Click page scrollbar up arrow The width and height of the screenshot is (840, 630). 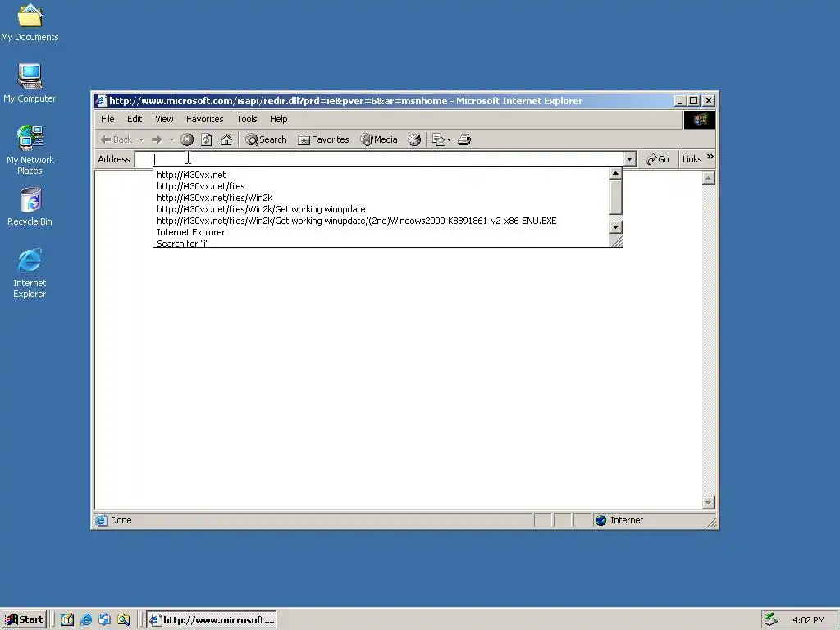(x=708, y=178)
